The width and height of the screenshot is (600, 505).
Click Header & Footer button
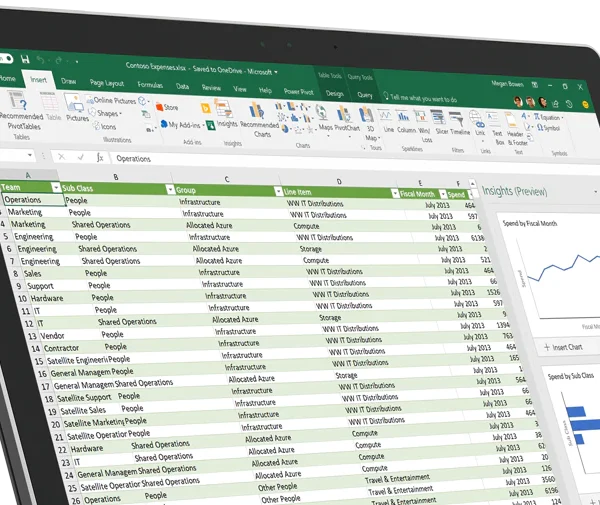coord(516,129)
